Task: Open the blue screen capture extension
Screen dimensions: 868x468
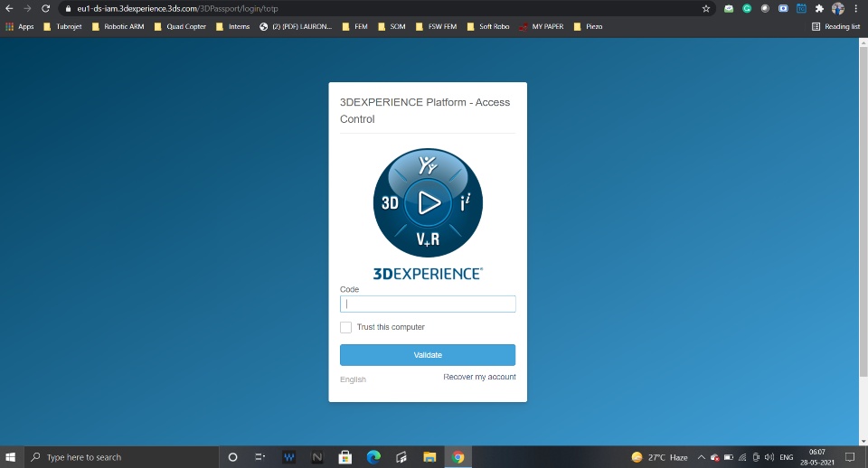Action: tap(783, 9)
